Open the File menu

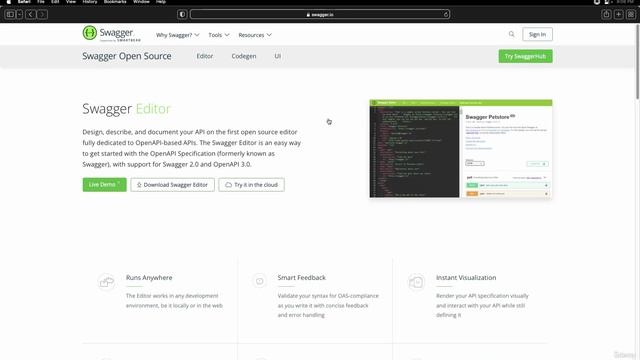[x=41, y=2]
